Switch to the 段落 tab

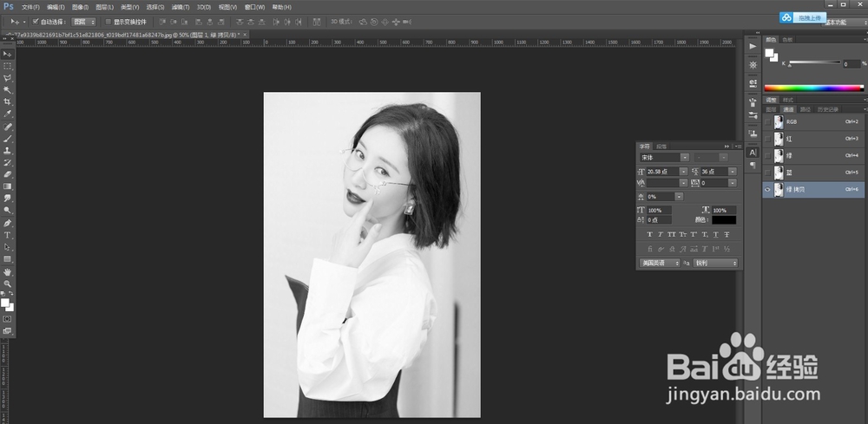click(x=661, y=147)
